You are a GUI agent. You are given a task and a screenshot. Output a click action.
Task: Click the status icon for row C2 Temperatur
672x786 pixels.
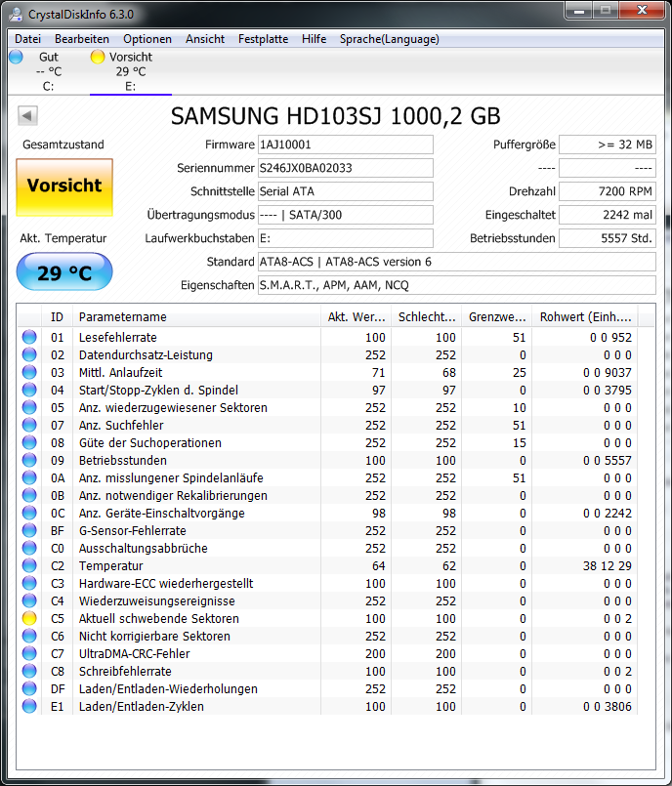pyautogui.click(x=29, y=565)
